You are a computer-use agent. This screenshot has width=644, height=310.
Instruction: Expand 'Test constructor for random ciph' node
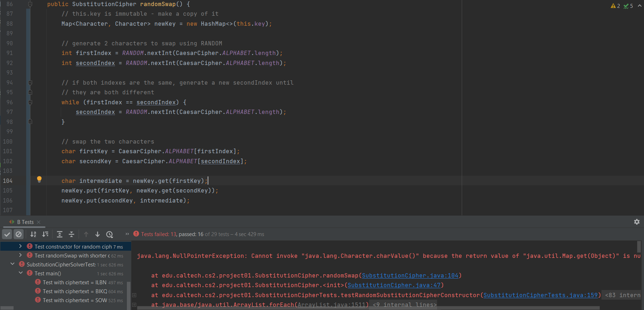[x=20, y=246]
